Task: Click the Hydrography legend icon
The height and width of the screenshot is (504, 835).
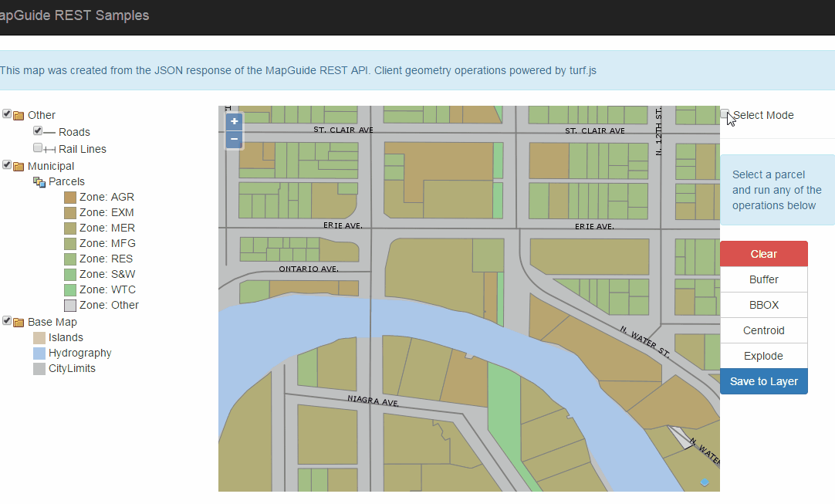Action: point(39,353)
